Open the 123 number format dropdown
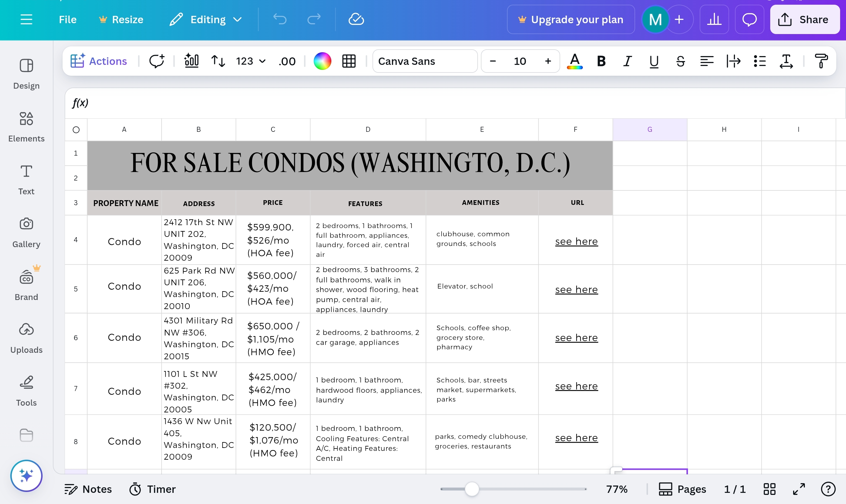Image resolution: width=846 pixels, height=504 pixels. click(x=250, y=61)
